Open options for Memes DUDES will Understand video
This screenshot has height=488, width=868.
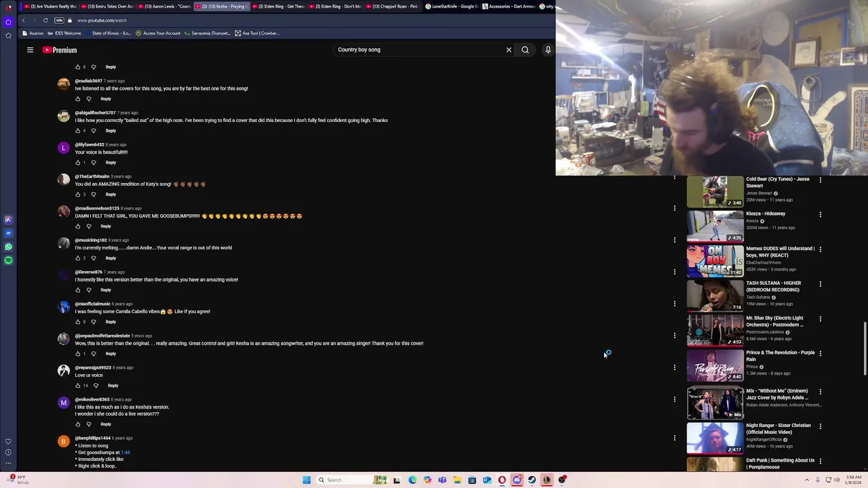[x=821, y=249]
